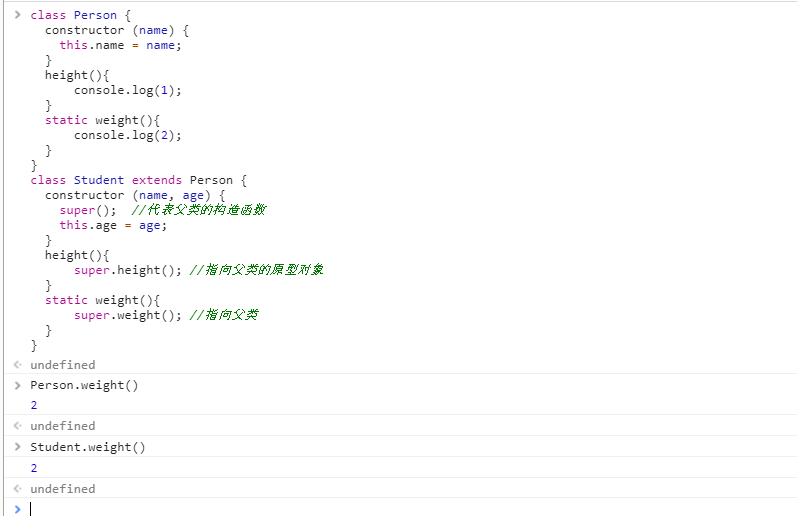Click the green comment '//指向父类' after super.weight()
Screen dimensions: 797x516
pos(224,315)
